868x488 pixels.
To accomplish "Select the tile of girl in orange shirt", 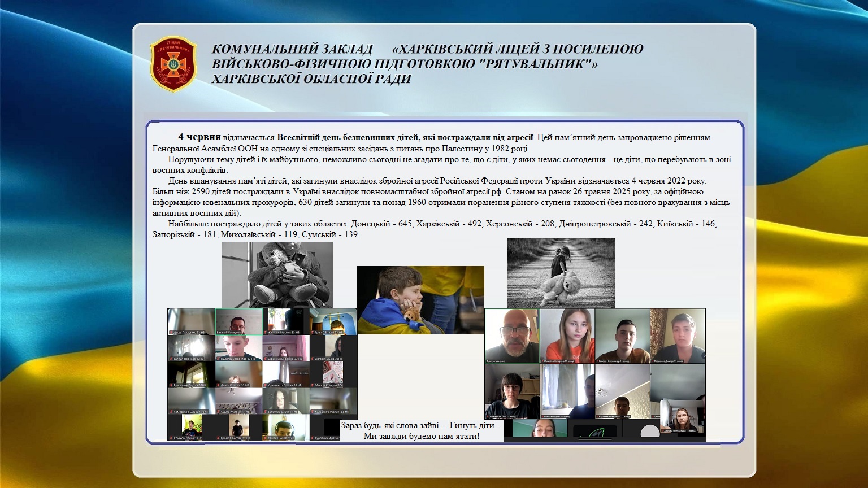I will (567, 335).
